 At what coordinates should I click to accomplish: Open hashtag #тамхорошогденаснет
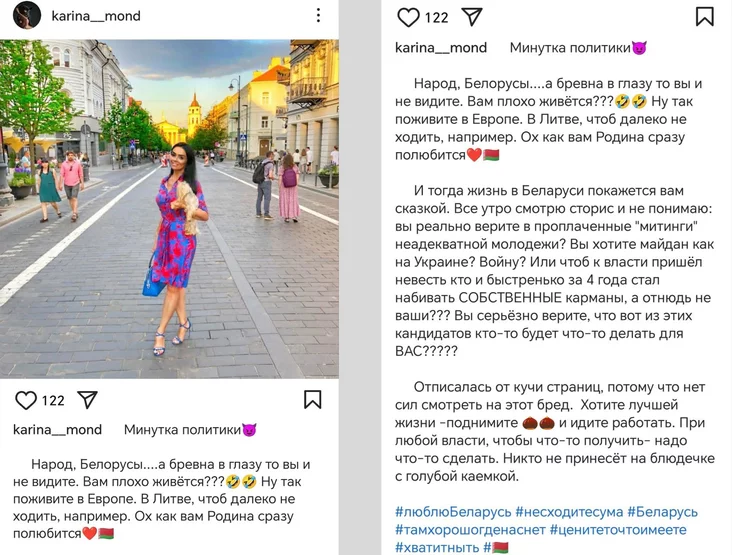(x=470, y=530)
